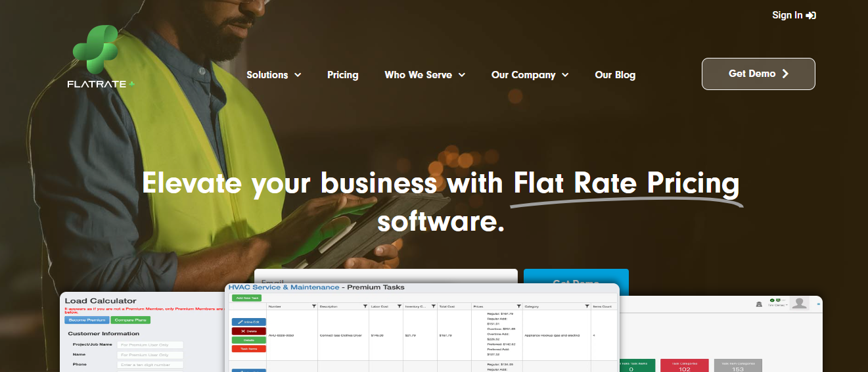Go to the Pricing page
This screenshot has height=372, width=868.
(x=343, y=75)
